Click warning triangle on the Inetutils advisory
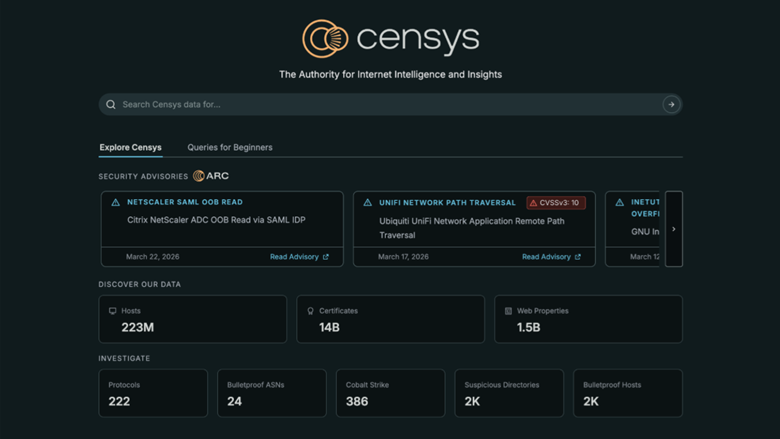The height and width of the screenshot is (439, 780). pos(619,203)
